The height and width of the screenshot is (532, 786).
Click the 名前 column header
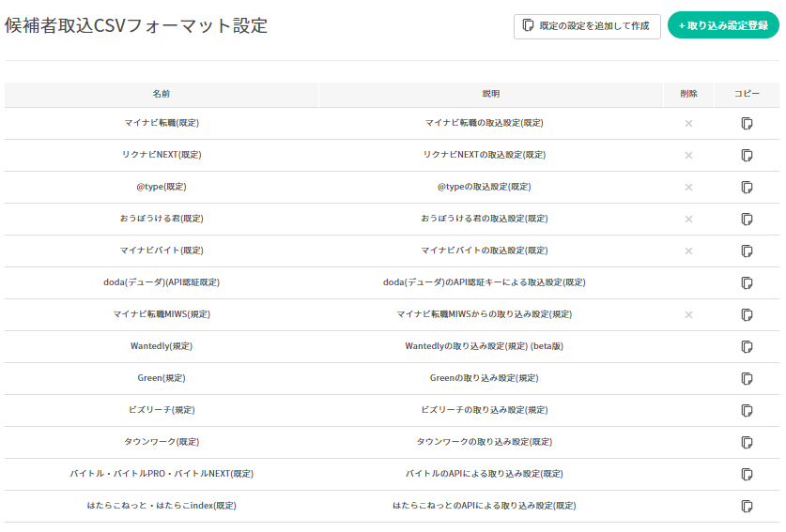click(x=162, y=94)
